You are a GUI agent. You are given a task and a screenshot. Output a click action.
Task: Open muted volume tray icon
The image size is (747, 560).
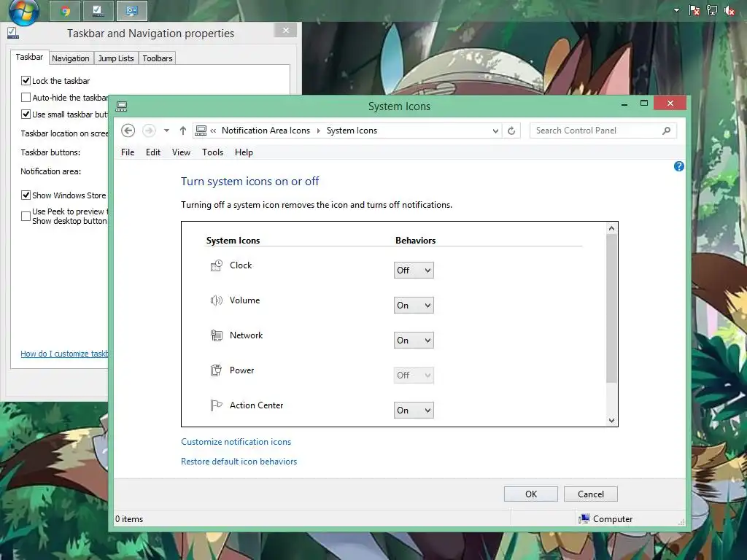point(729,10)
